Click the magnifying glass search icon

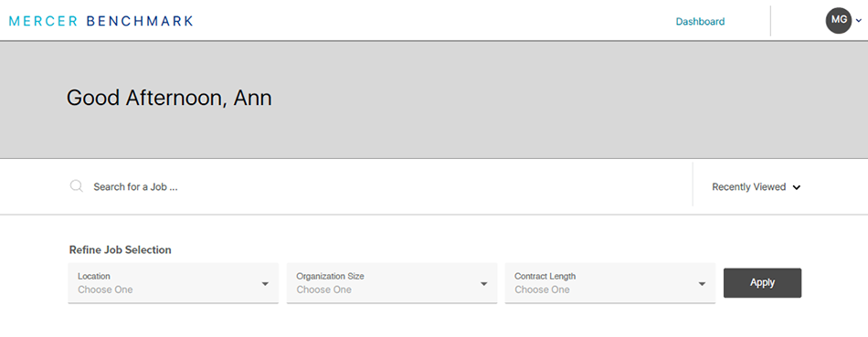[x=77, y=186]
